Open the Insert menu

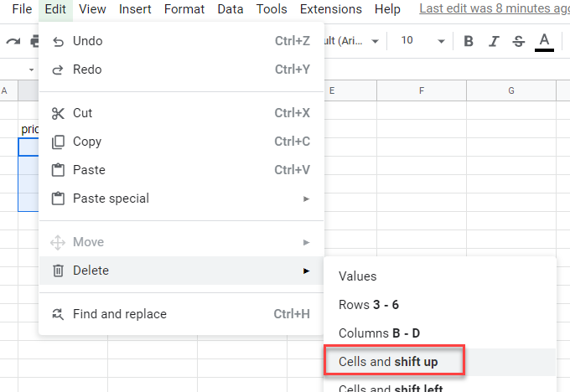(135, 9)
